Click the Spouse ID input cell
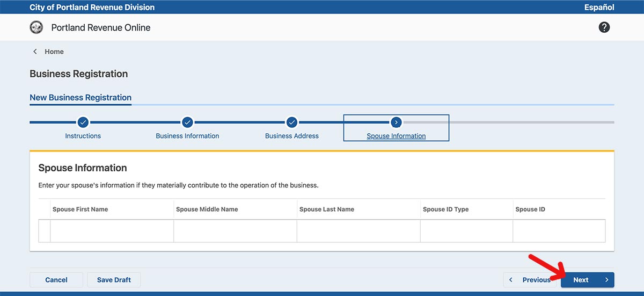644x296 pixels. click(559, 231)
